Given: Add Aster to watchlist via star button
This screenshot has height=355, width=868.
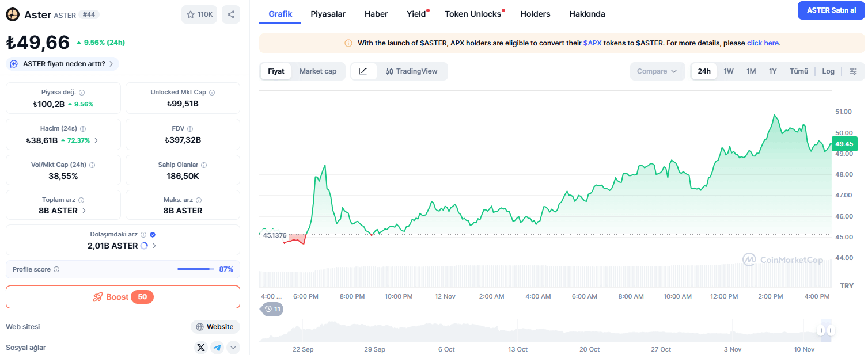Looking at the screenshot, I should pos(199,14).
